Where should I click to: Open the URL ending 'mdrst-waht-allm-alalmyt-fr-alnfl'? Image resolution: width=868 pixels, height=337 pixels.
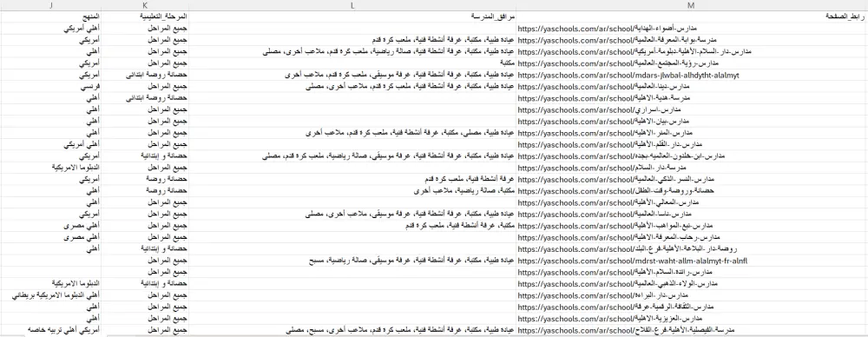(x=632, y=261)
